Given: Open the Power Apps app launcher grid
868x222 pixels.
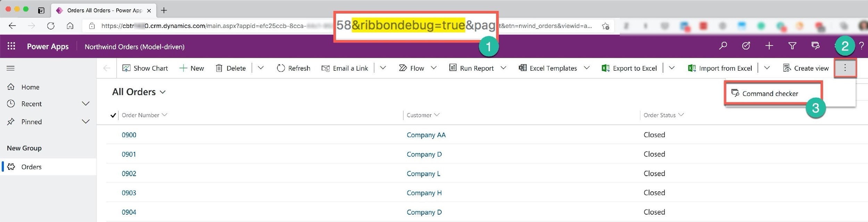Looking at the screenshot, I should pyautogui.click(x=11, y=46).
